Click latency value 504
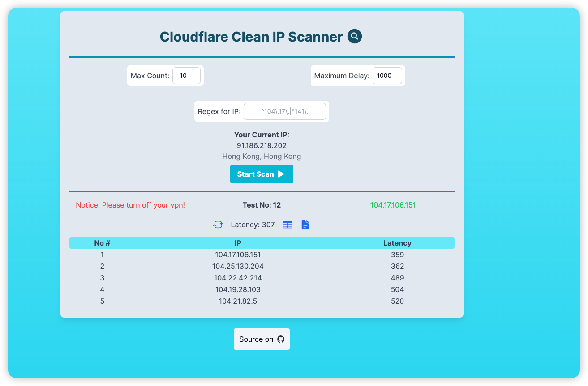Screen dimensions: 588x386 click(397, 289)
